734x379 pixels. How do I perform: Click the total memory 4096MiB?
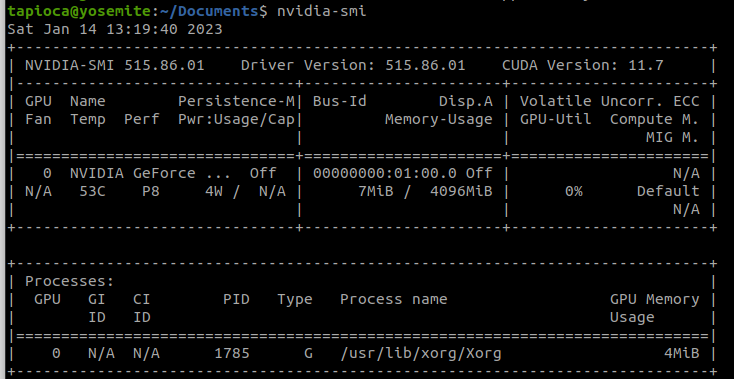tap(461, 191)
